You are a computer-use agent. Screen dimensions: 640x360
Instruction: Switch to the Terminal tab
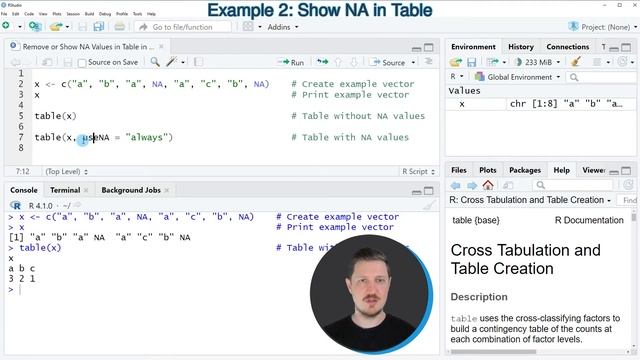[x=65, y=190]
